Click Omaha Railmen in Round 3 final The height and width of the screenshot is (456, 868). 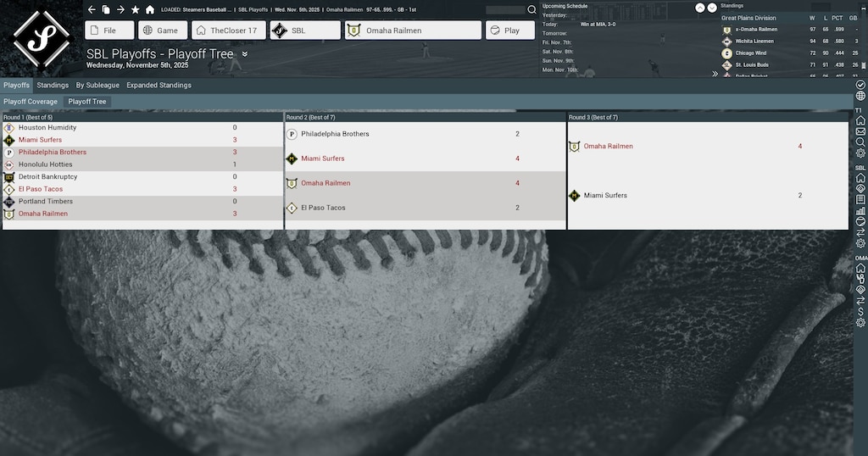pyautogui.click(x=609, y=146)
